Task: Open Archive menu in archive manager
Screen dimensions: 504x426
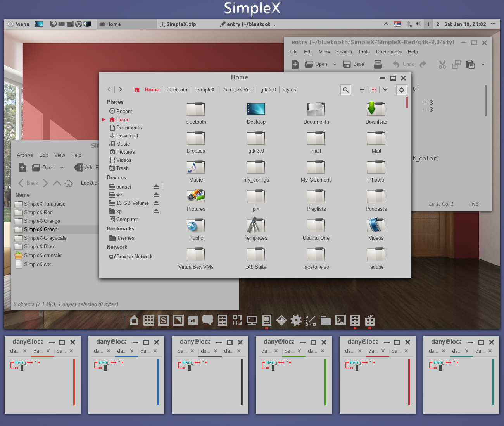Action: tap(25, 155)
